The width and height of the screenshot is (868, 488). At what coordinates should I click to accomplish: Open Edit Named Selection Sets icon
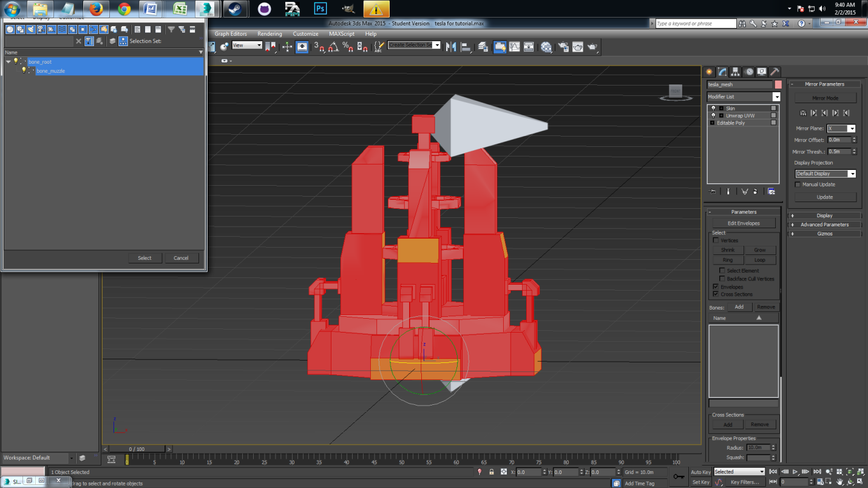point(379,46)
